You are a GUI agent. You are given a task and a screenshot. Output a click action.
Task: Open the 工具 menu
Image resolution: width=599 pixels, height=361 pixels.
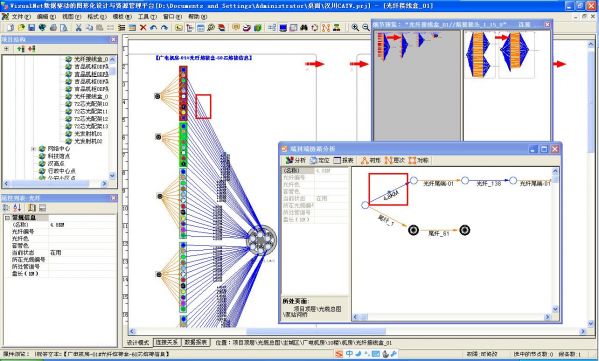point(147,17)
